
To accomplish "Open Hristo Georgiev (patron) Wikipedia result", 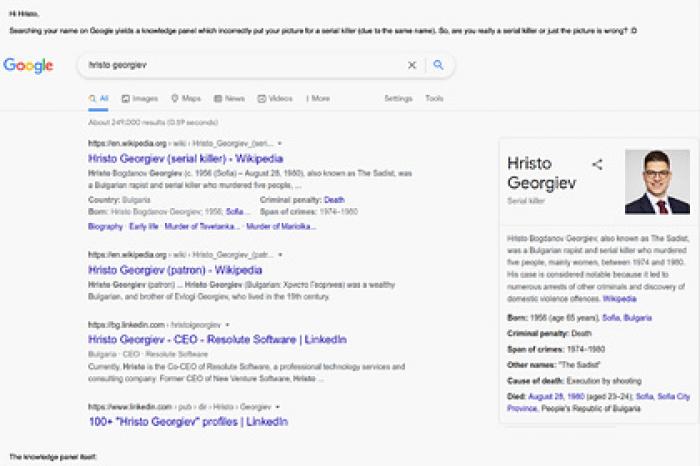I will click(175, 270).
